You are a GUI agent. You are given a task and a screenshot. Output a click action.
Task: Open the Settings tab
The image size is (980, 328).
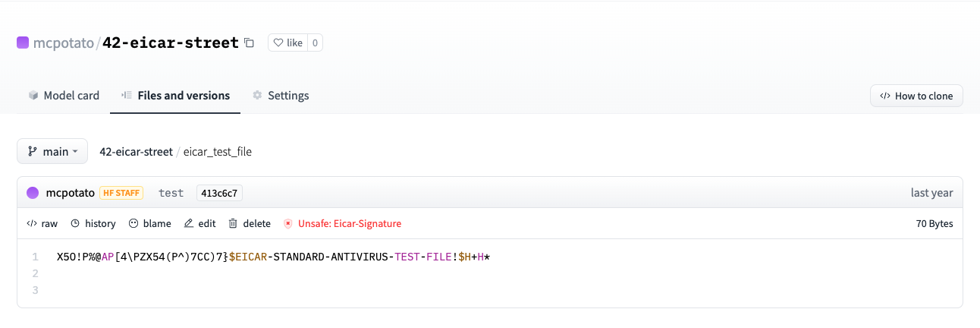[x=281, y=96]
